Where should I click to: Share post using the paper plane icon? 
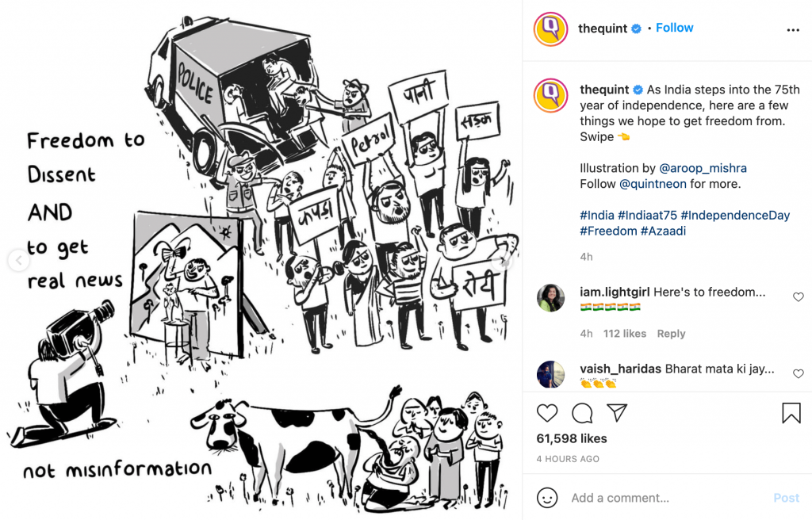click(617, 412)
